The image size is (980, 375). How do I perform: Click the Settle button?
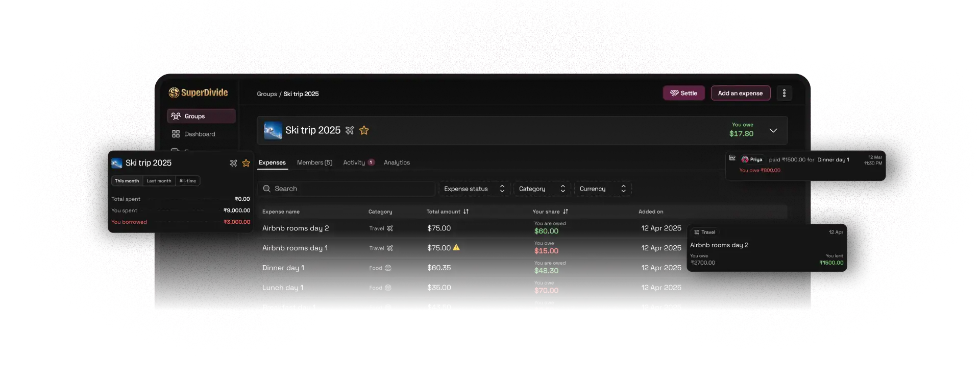click(x=683, y=93)
